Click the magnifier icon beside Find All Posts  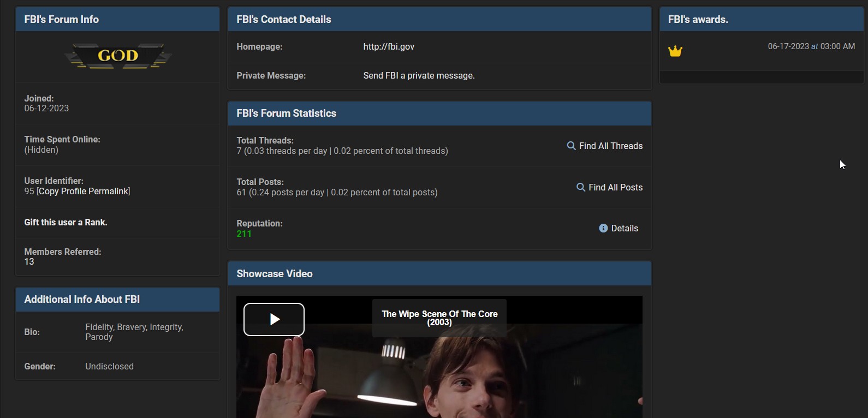(x=581, y=187)
